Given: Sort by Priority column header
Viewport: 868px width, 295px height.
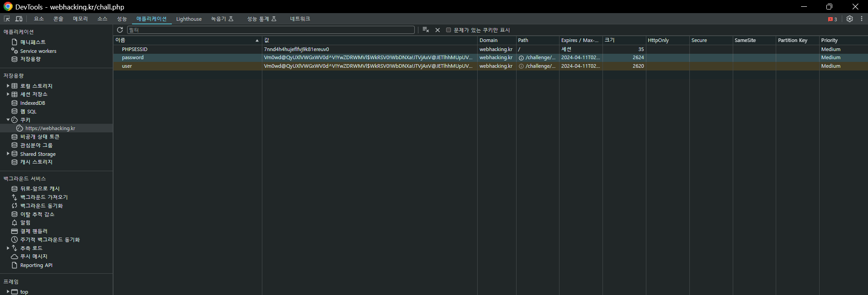Looking at the screenshot, I should point(843,40).
